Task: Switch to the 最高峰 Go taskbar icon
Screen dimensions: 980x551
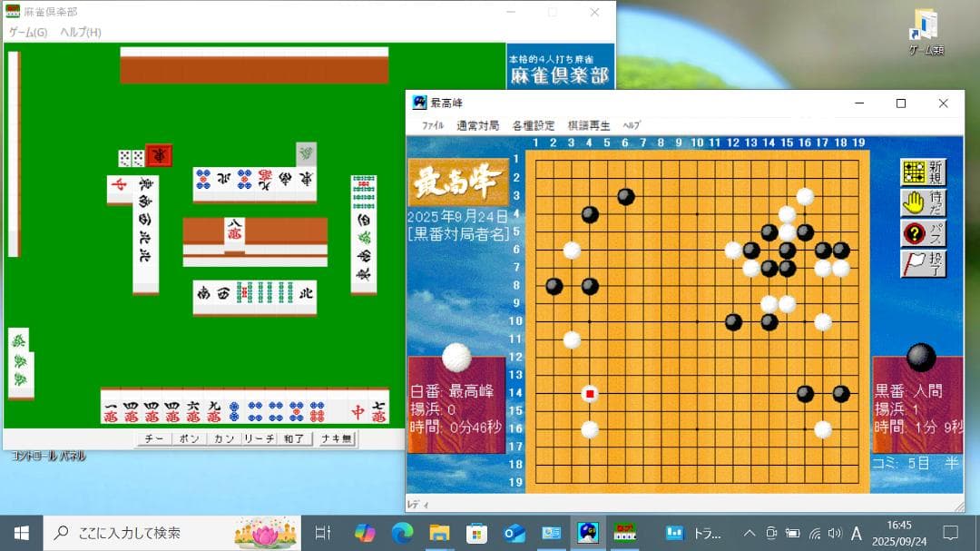Action: coord(587,533)
